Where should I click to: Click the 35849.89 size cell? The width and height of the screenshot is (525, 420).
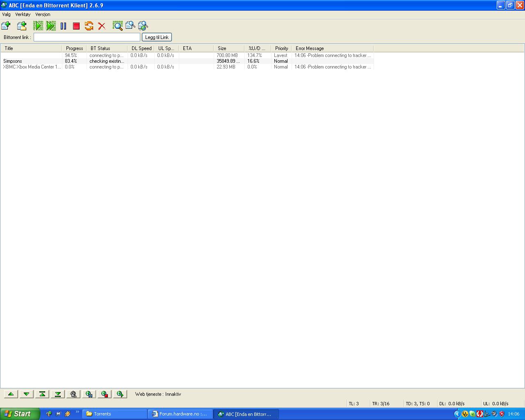(x=228, y=61)
